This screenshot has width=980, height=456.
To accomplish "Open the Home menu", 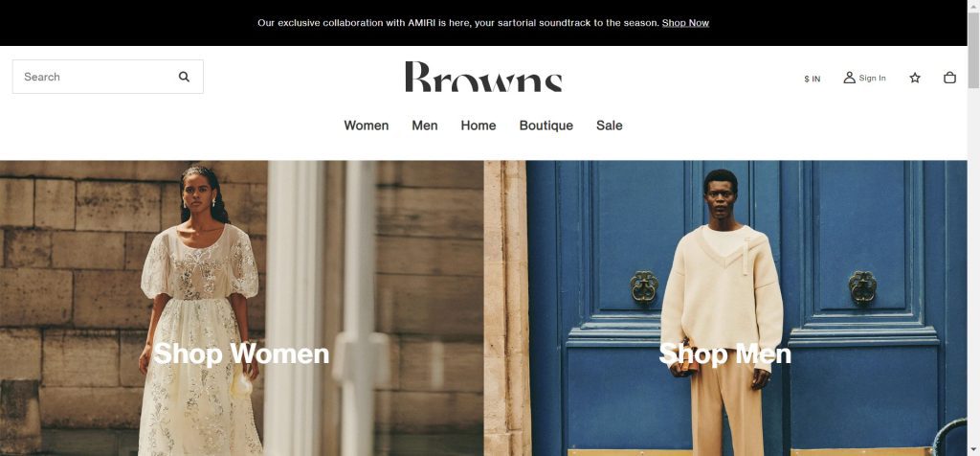I will [x=479, y=125].
